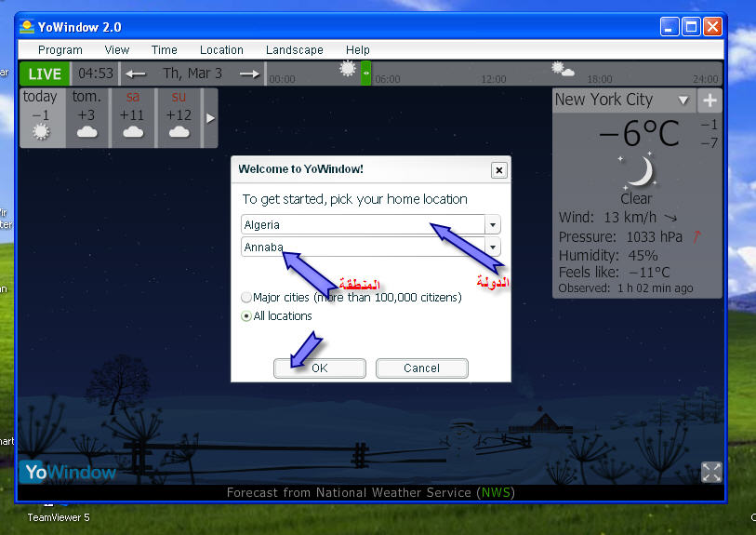756x535 pixels.
Task: Click the wind direction arrow
Action: click(670, 218)
